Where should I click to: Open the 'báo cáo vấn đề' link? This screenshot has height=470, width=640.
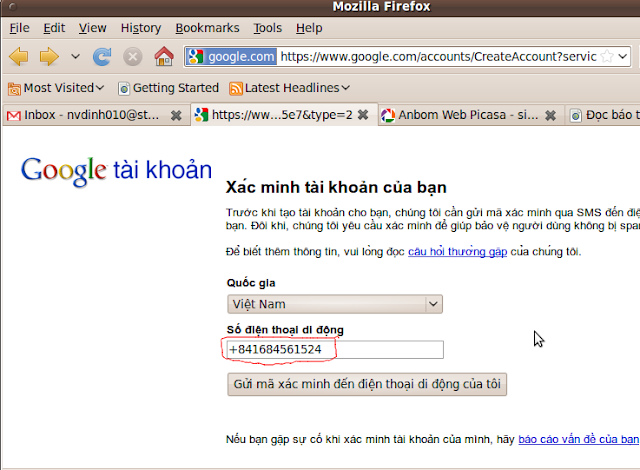point(578,439)
